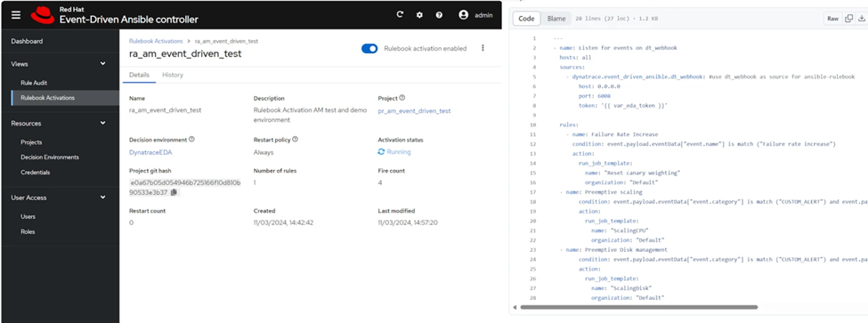This screenshot has height=323, width=868.
Task: Click the '28 lines (27 loc) · 1.2 KB' text
Action: click(617, 19)
